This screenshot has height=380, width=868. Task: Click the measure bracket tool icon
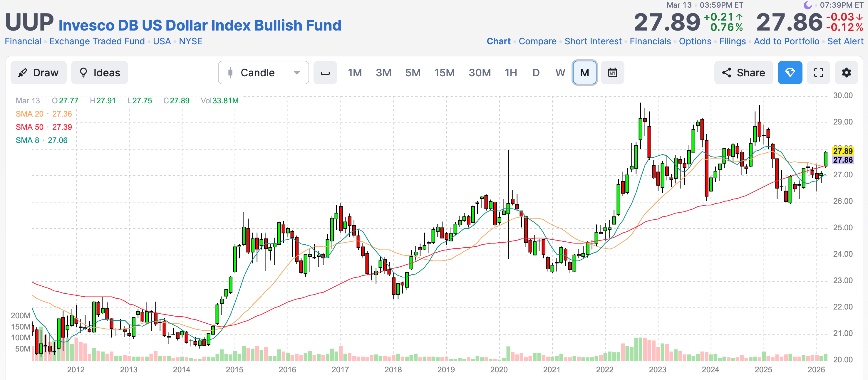tap(325, 73)
